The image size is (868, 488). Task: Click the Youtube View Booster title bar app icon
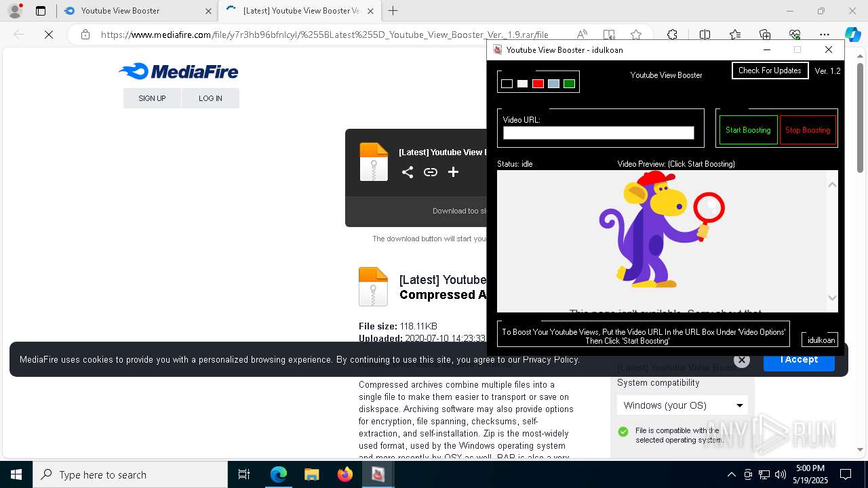(x=497, y=49)
